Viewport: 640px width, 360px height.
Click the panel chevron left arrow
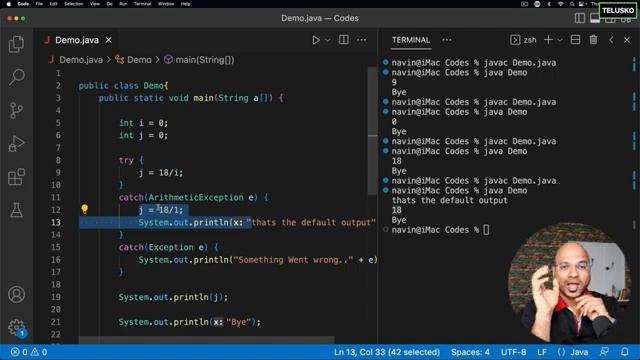click(x=611, y=40)
